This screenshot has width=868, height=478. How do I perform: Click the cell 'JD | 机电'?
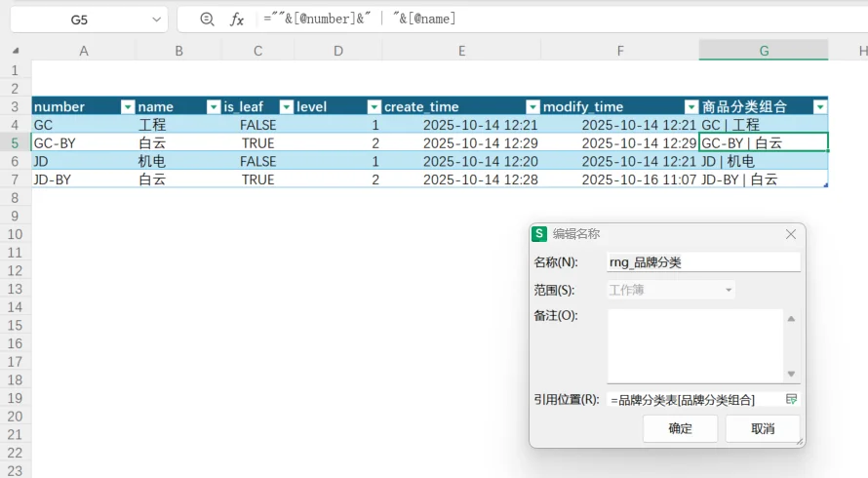pos(764,161)
